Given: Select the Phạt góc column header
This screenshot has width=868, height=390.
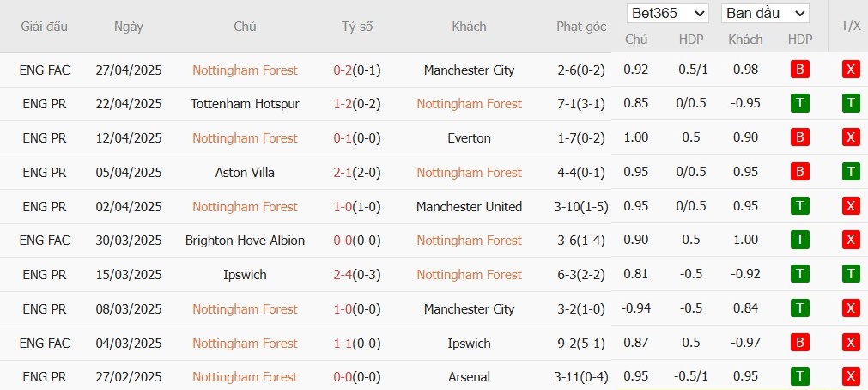Looking at the screenshot, I should tap(581, 27).
